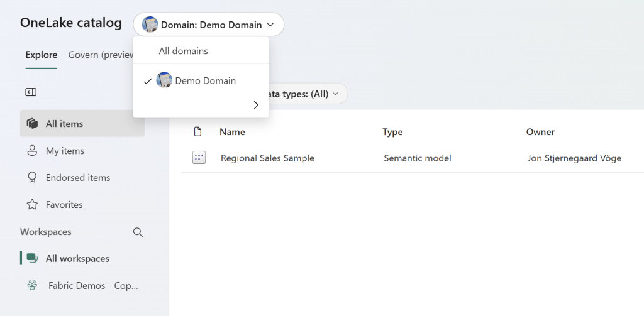Sort by the Name column header
644x316 pixels.
point(232,132)
